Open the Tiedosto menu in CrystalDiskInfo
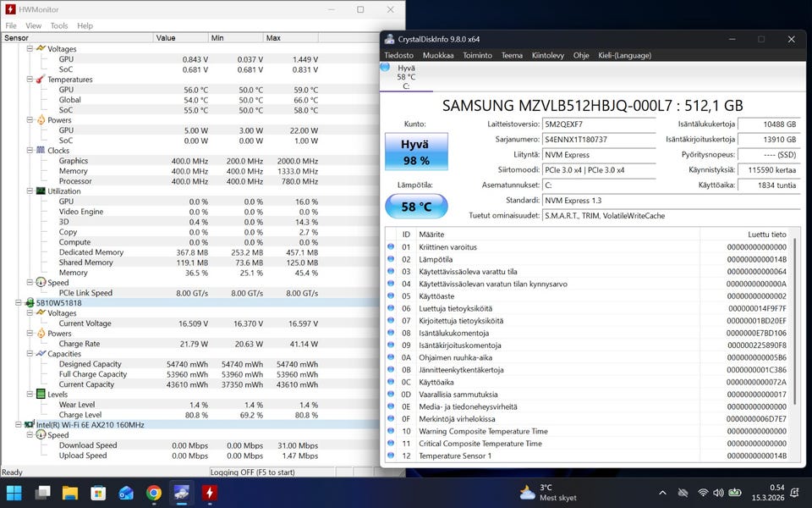Screen dimensions: 812x508 click(398, 55)
